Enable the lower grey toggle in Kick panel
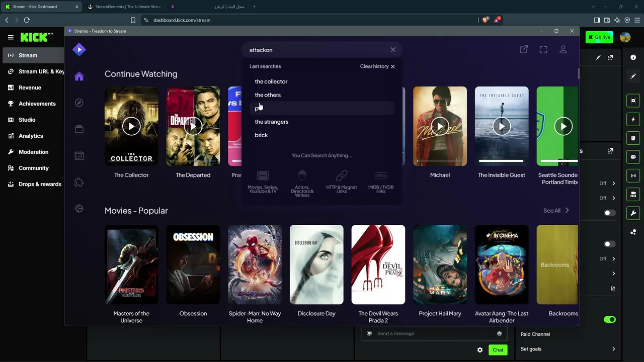This screenshot has height=362, width=644. pos(610,244)
